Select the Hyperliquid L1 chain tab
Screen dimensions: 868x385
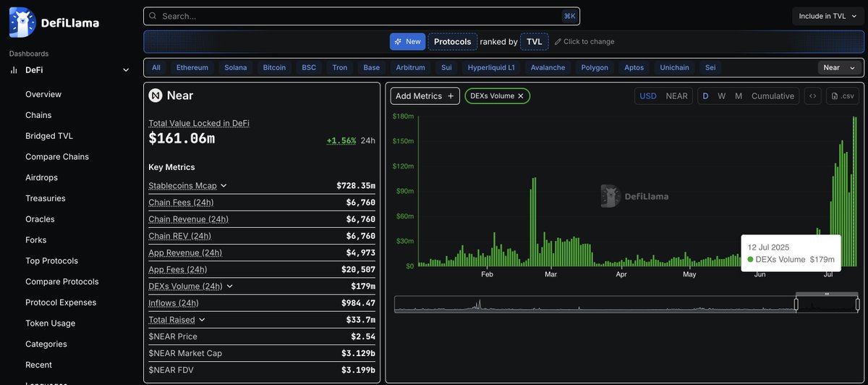(492, 67)
